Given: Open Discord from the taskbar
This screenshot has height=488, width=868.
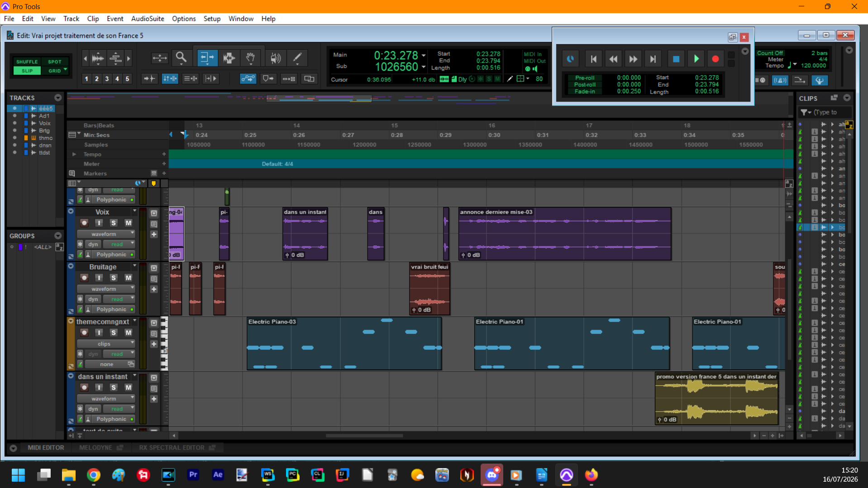Looking at the screenshot, I should click(492, 475).
